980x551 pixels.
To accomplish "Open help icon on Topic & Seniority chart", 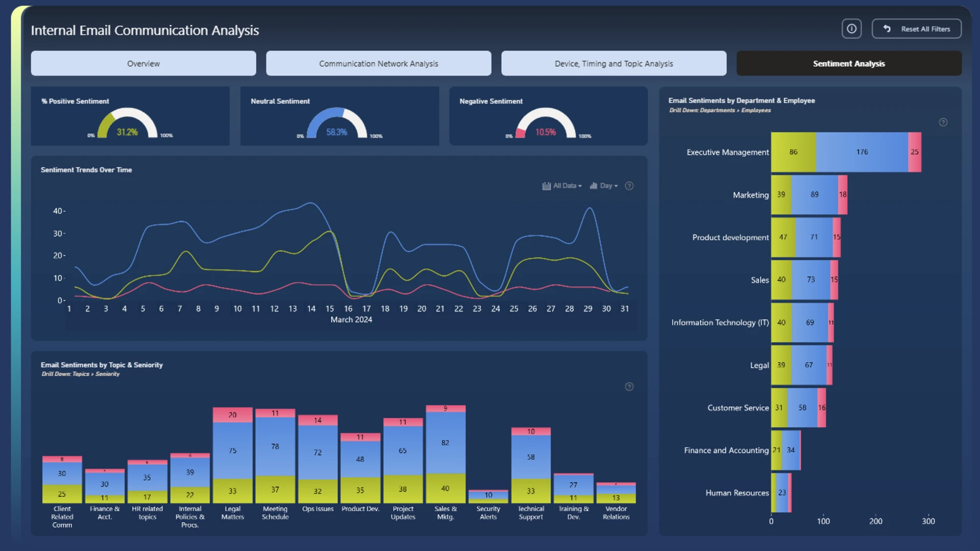I will 629,387.
